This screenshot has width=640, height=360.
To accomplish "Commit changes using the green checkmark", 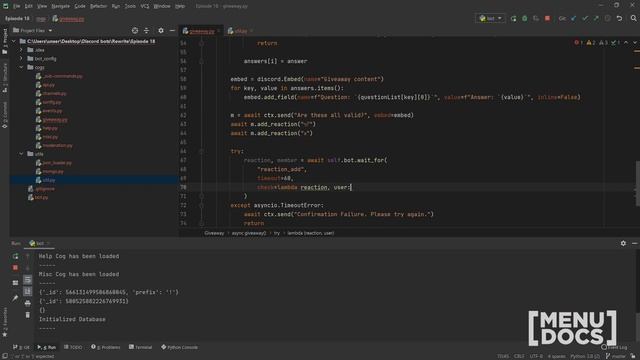I will (x=585, y=18).
